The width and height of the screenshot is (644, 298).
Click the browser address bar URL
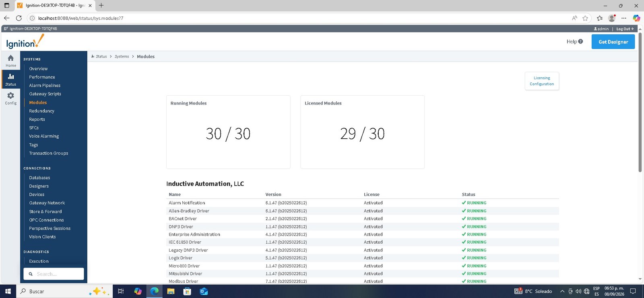pos(80,18)
